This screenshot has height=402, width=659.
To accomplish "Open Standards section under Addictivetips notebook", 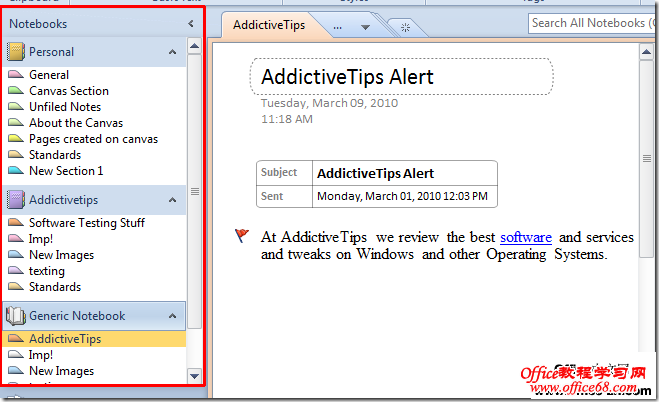I will [x=55, y=287].
